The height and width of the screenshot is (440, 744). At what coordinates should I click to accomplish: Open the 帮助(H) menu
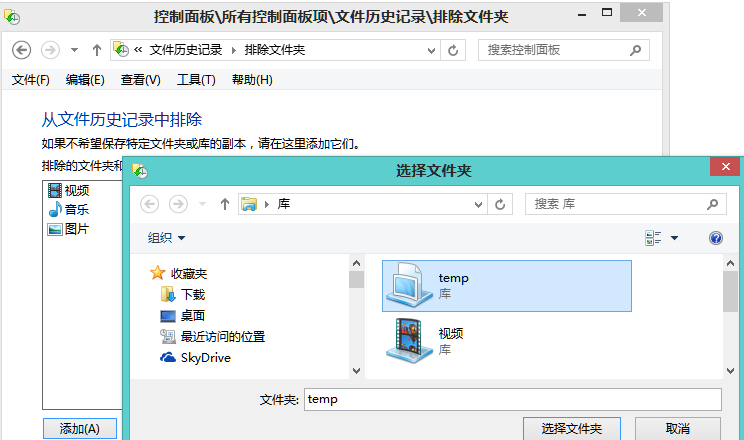click(252, 80)
